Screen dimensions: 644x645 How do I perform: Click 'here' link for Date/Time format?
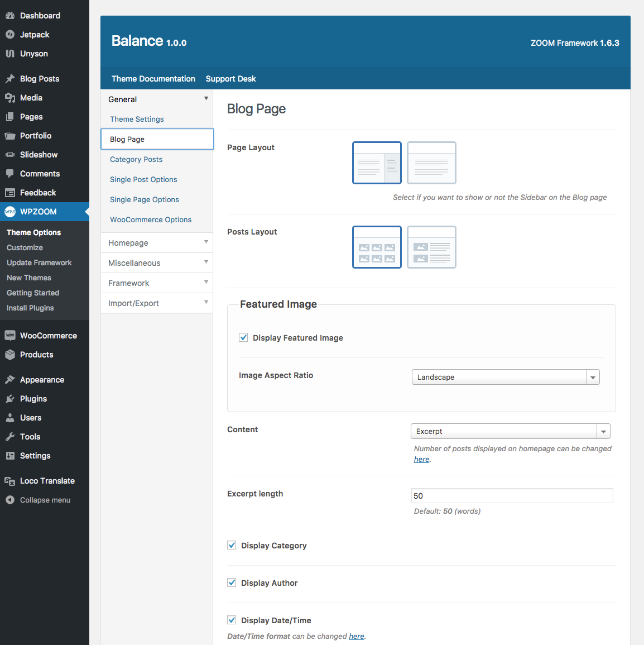tap(356, 637)
